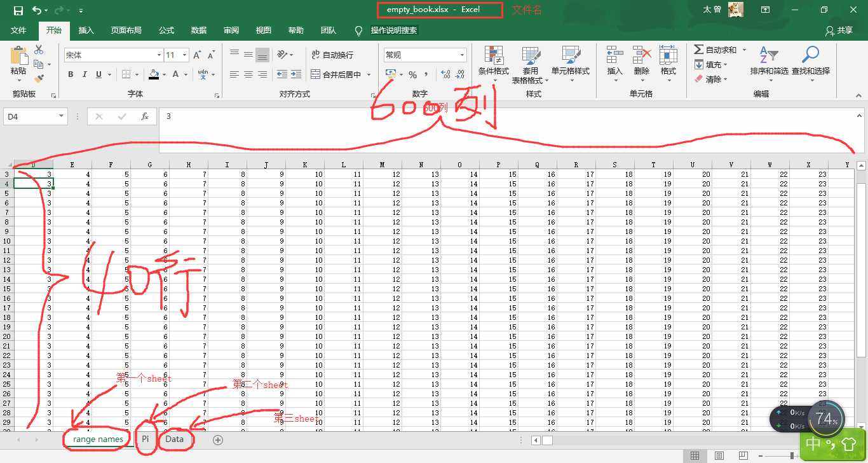
Task: Apply comma style number format
Action: (x=426, y=74)
